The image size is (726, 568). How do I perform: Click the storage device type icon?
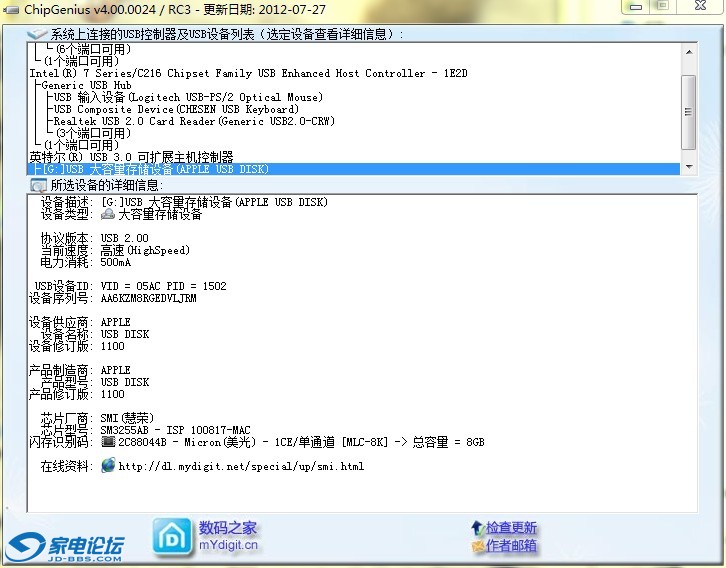(x=108, y=214)
